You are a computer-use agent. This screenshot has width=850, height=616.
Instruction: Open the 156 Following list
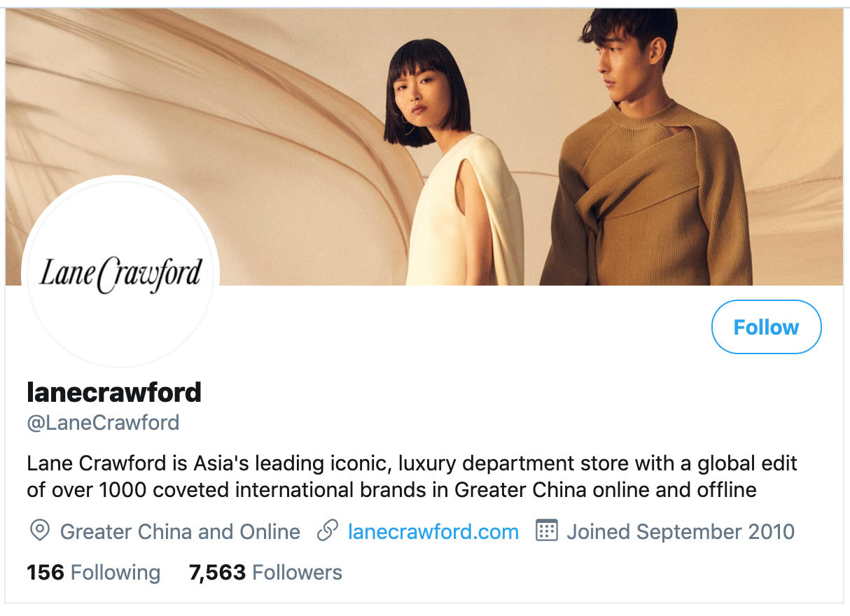[93, 573]
